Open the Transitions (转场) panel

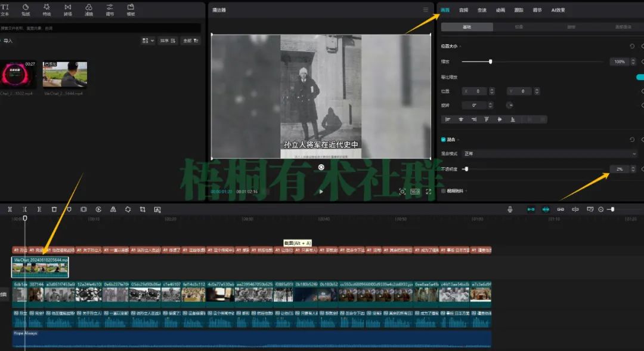coord(67,9)
